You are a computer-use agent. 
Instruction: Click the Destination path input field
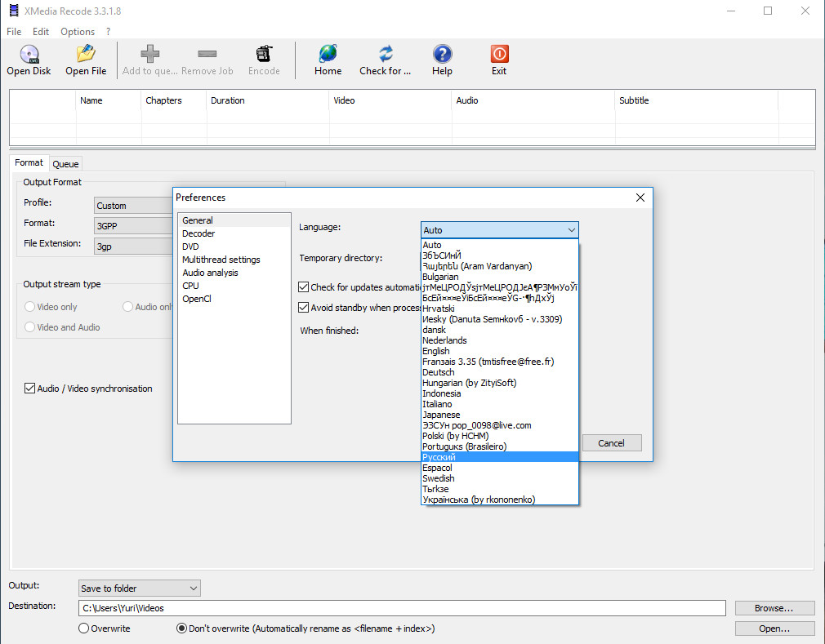[x=402, y=608]
